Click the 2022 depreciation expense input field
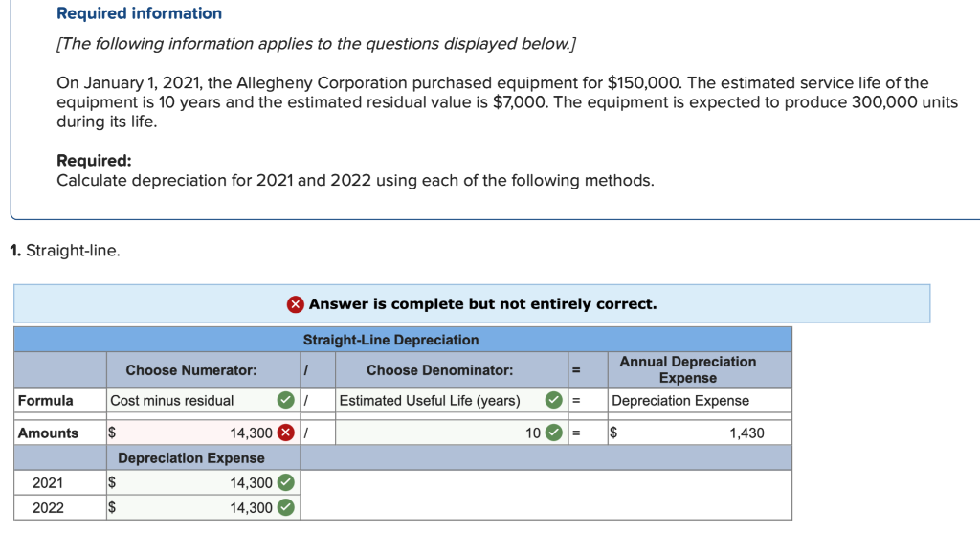 [x=201, y=507]
